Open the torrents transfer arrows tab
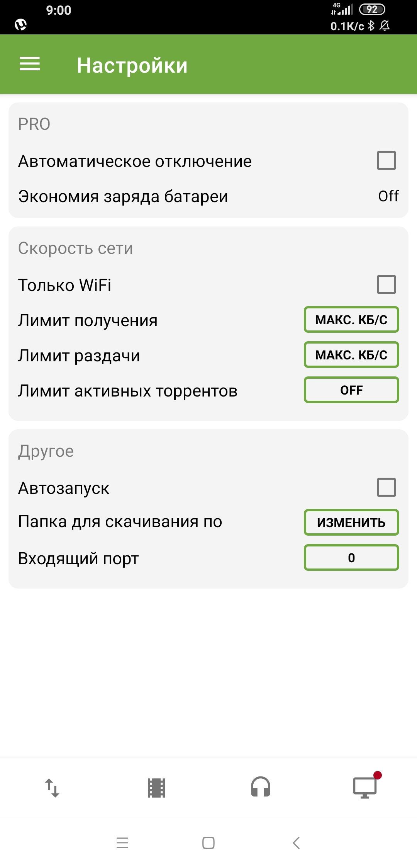This screenshot has width=417, height=868. point(52,788)
